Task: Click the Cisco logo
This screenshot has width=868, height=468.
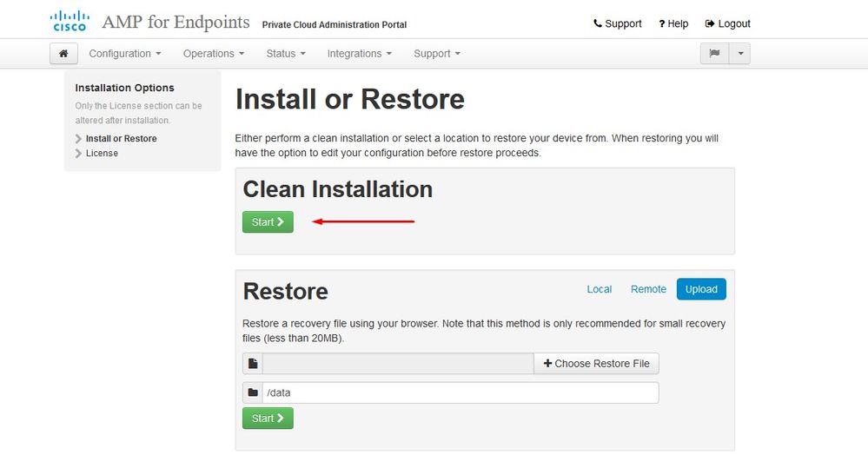Action: click(70, 21)
